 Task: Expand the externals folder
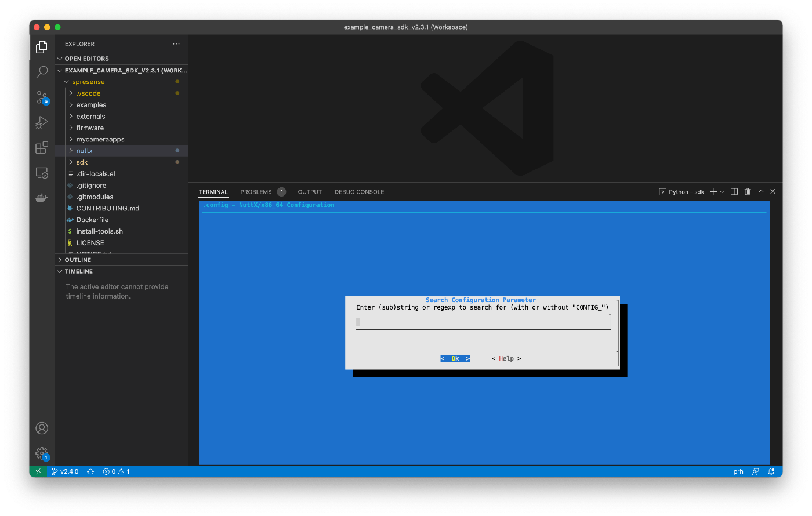click(122, 117)
